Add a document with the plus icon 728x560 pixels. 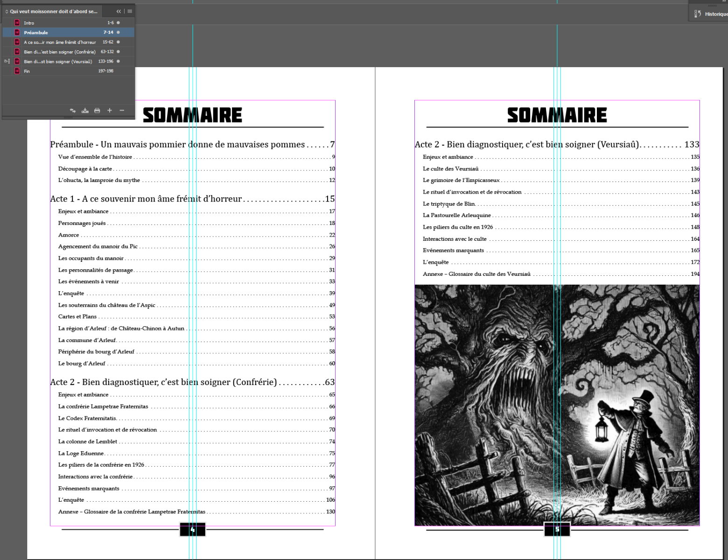[110, 111]
